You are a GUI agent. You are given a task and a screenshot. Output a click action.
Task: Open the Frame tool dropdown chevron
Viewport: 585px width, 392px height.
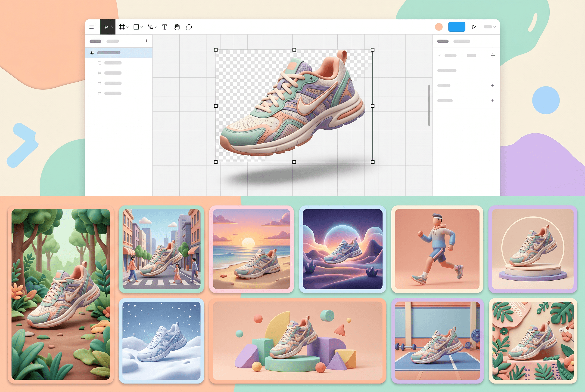tap(128, 27)
